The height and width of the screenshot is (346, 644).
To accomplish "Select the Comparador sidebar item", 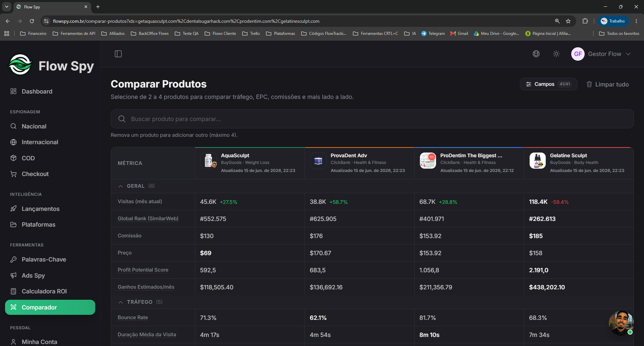I will (50, 307).
